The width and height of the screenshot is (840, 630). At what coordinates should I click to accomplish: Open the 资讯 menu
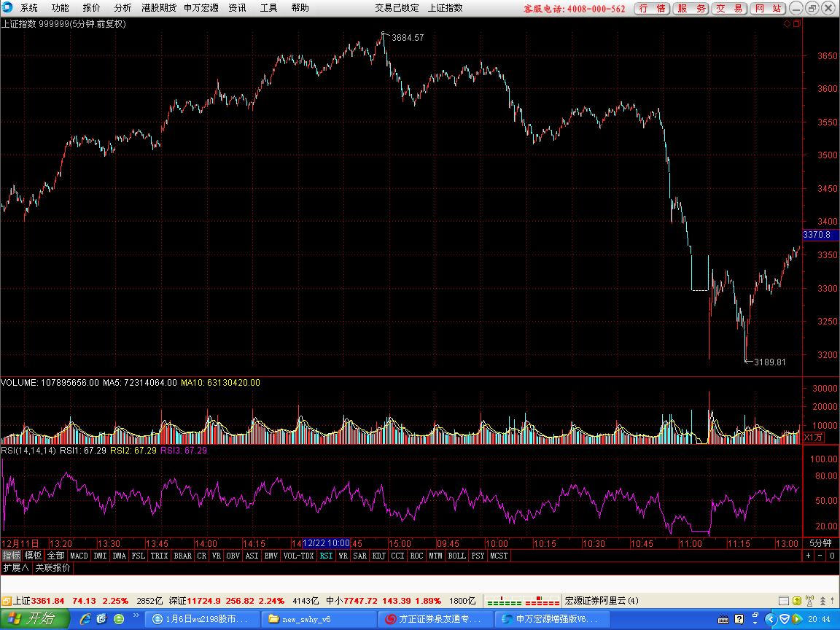pos(237,8)
